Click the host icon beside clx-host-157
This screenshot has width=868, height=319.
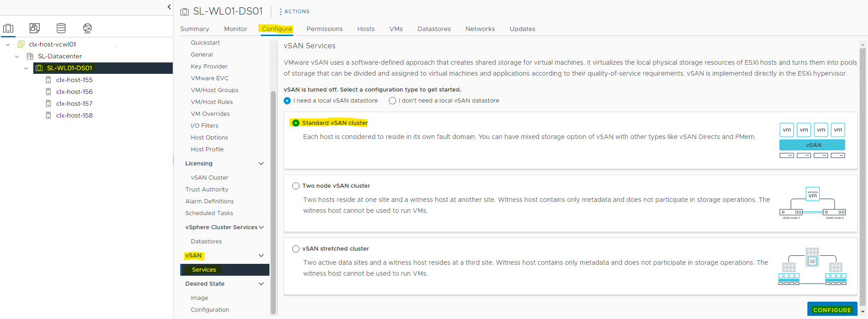click(x=48, y=103)
